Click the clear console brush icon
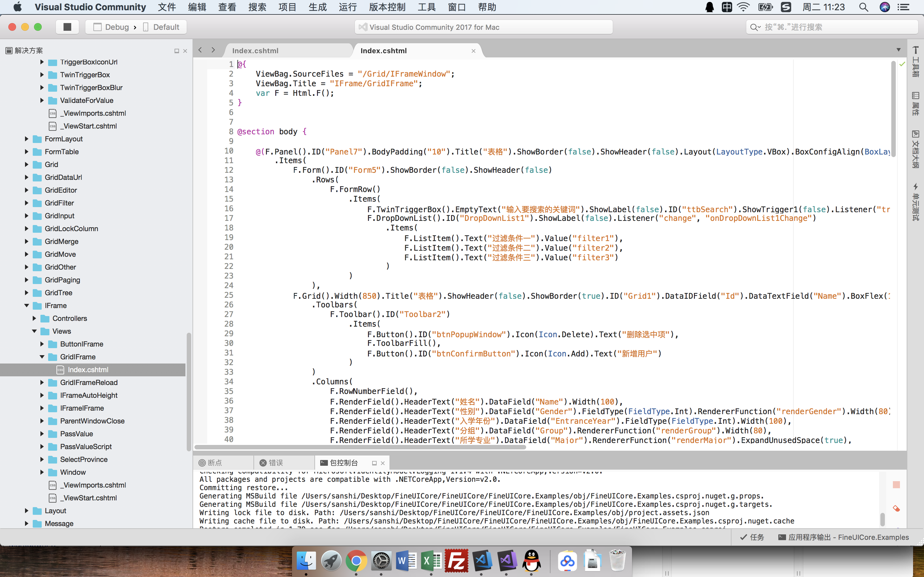Image resolution: width=924 pixels, height=577 pixels. coord(896,508)
